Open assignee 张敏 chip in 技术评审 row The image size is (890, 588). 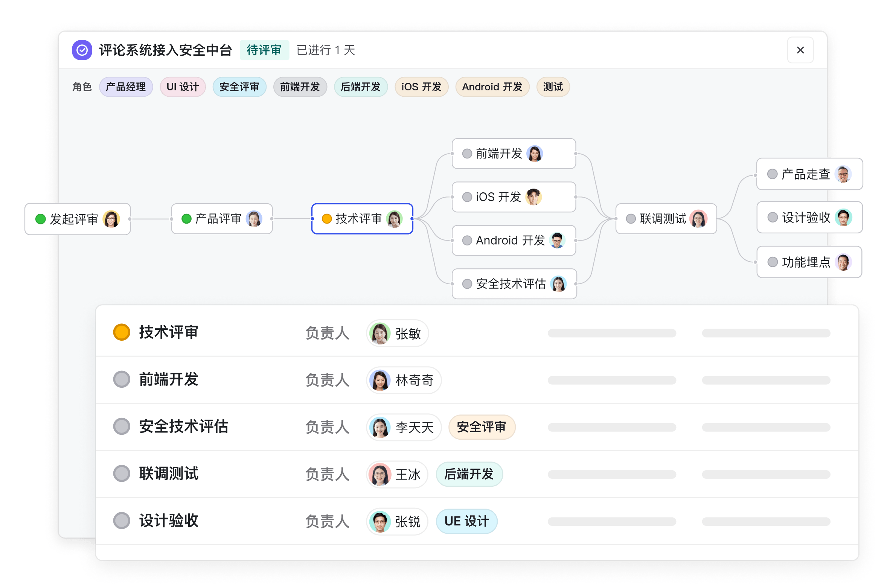click(x=397, y=333)
